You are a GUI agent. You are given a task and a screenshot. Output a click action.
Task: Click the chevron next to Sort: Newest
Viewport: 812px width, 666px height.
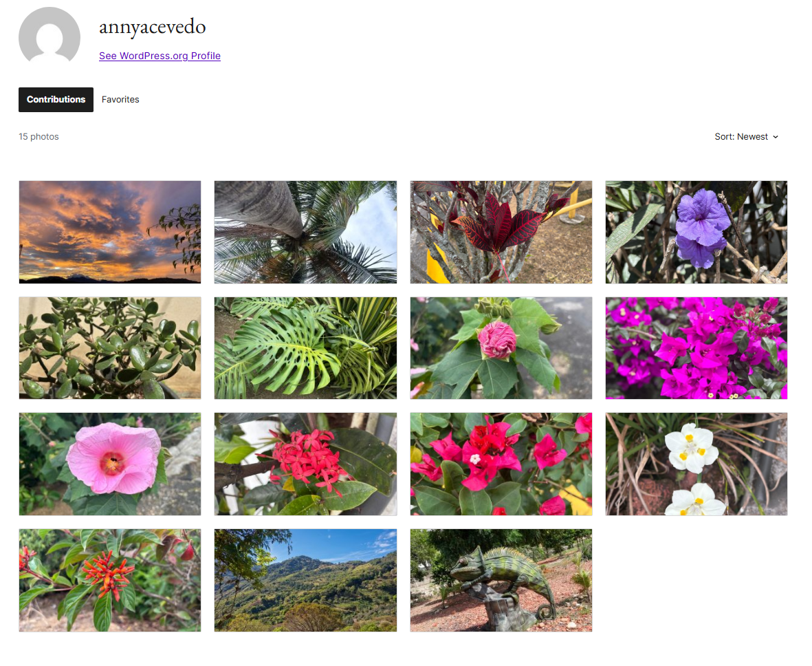pyautogui.click(x=776, y=137)
